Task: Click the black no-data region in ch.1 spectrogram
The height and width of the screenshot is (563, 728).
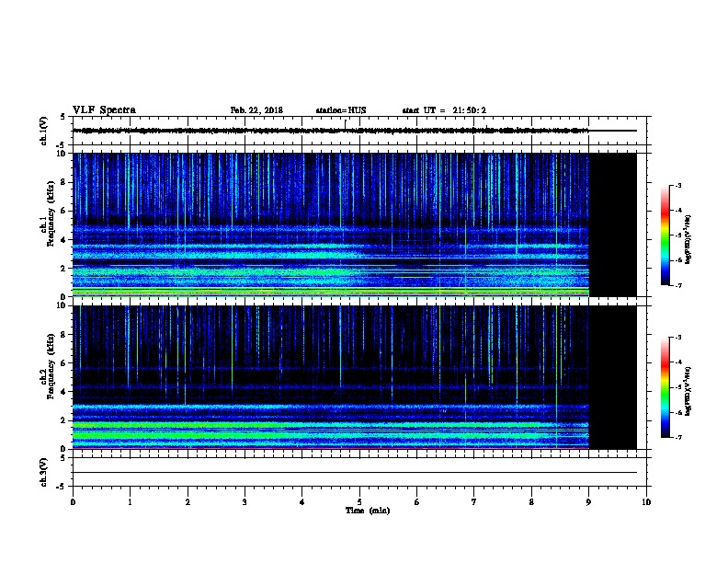Action: 613,224
